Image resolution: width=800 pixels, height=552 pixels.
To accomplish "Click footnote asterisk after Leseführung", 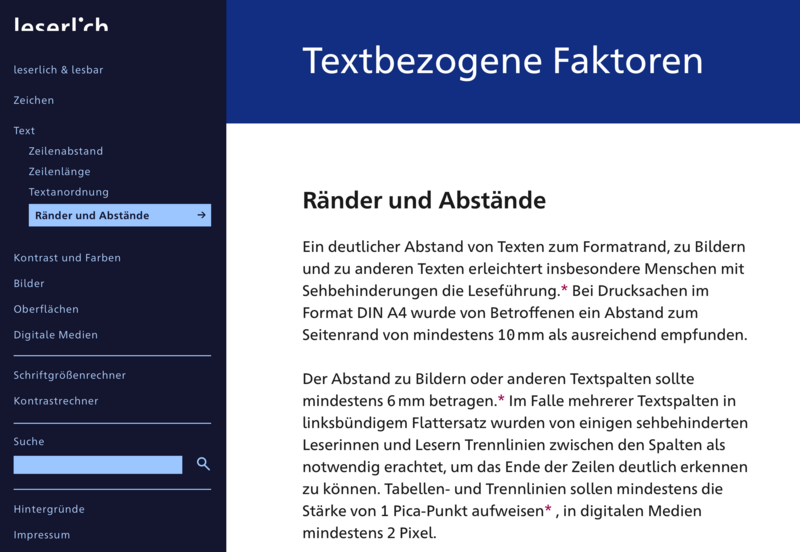I will click(564, 289).
